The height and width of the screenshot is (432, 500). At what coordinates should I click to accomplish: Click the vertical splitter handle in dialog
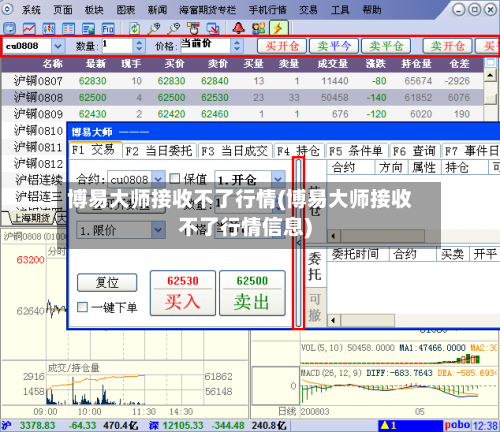pyautogui.click(x=298, y=243)
